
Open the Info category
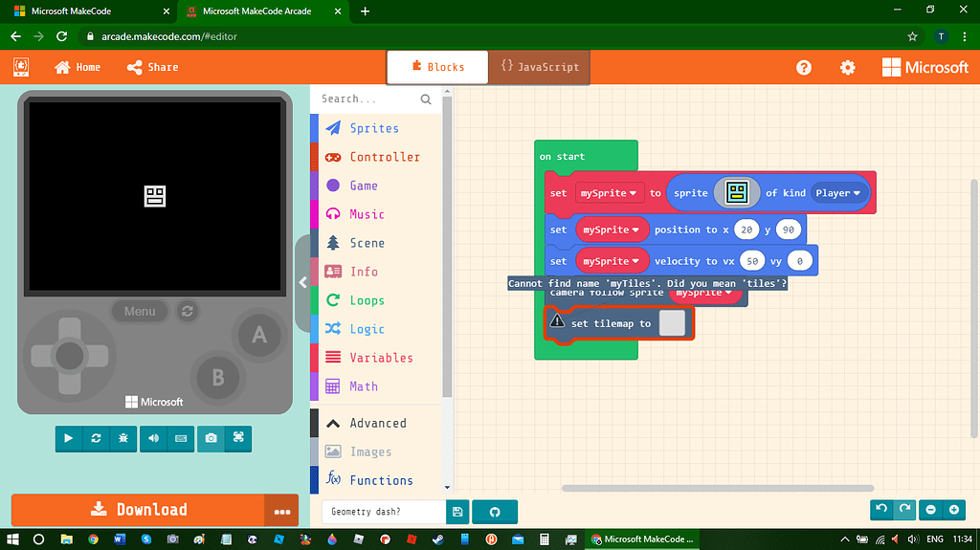[377, 272]
